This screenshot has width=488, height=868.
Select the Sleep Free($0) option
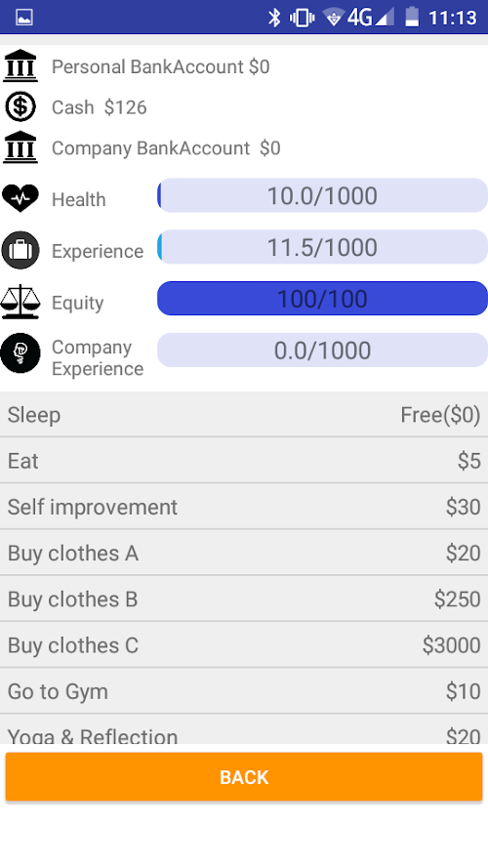point(244,415)
